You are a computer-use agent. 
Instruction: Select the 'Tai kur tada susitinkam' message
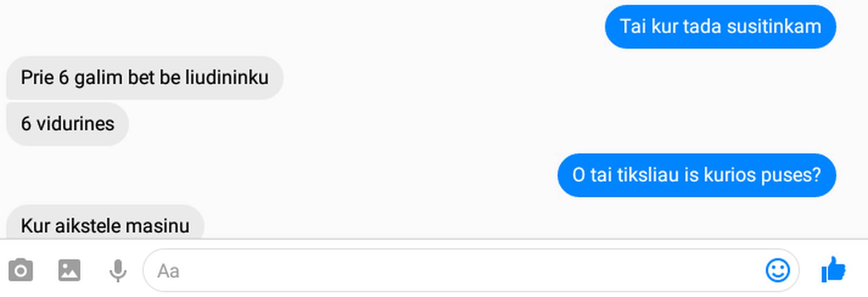tap(720, 27)
